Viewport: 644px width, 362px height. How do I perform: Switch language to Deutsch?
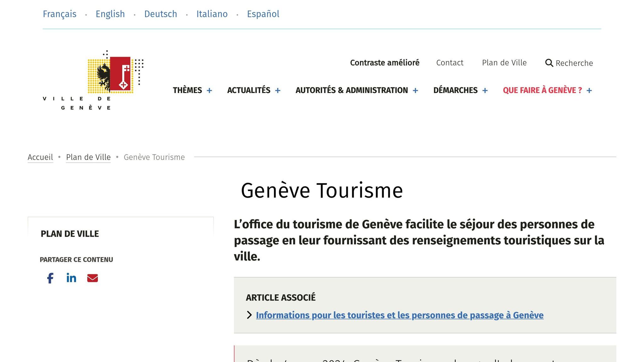point(161,14)
